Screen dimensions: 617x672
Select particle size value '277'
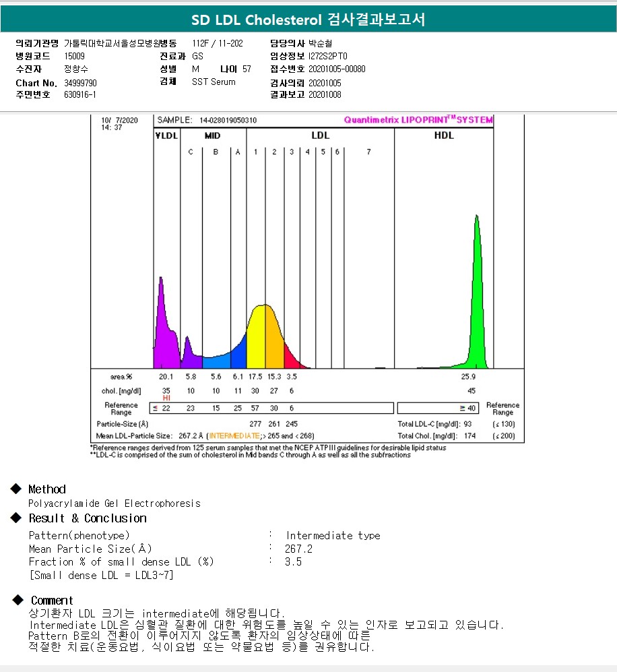(x=255, y=424)
